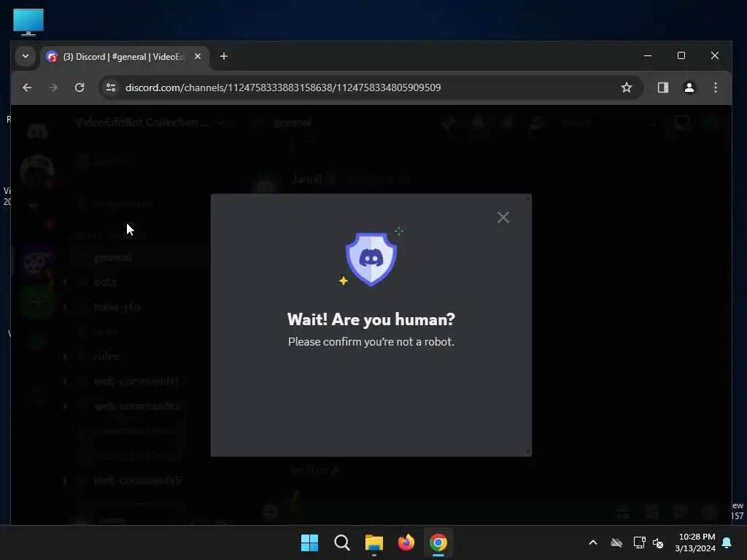Bookmark this page with the star
The width and height of the screenshot is (747, 560).
click(627, 87)
